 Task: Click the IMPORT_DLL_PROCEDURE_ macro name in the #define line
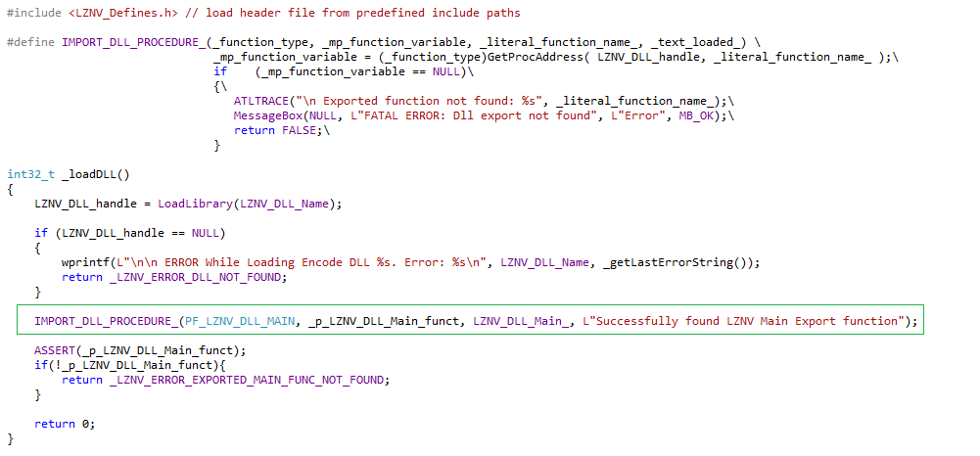134,42
